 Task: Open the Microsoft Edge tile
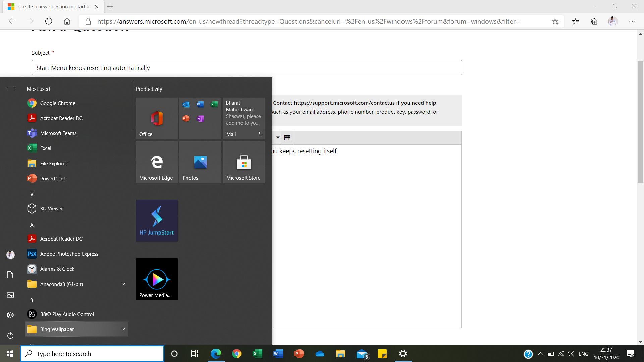157,162
